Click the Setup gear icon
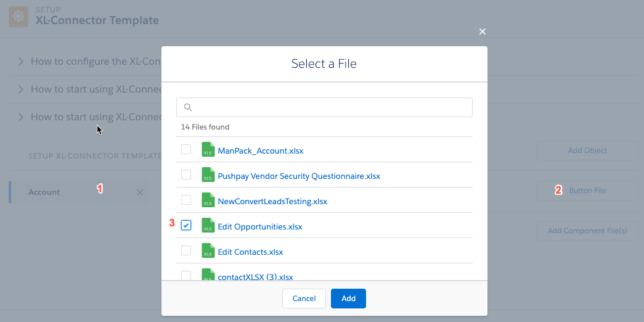The width and height of the screenshot is (644, 322). (18, 17)
